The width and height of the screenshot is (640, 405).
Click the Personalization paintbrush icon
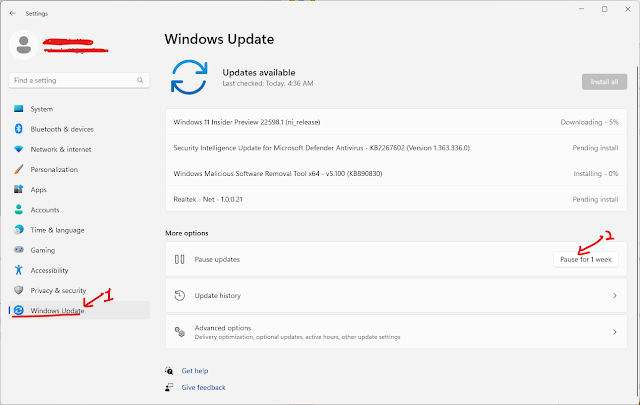(x=19, y=169)
